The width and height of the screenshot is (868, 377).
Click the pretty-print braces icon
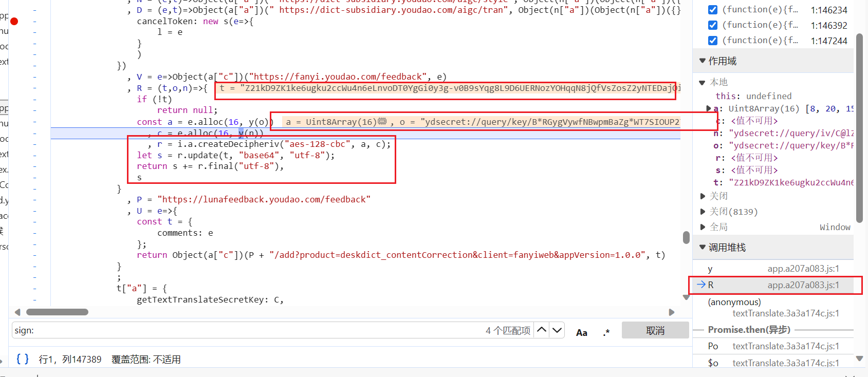pyautogui.click(x=23, y=359)
